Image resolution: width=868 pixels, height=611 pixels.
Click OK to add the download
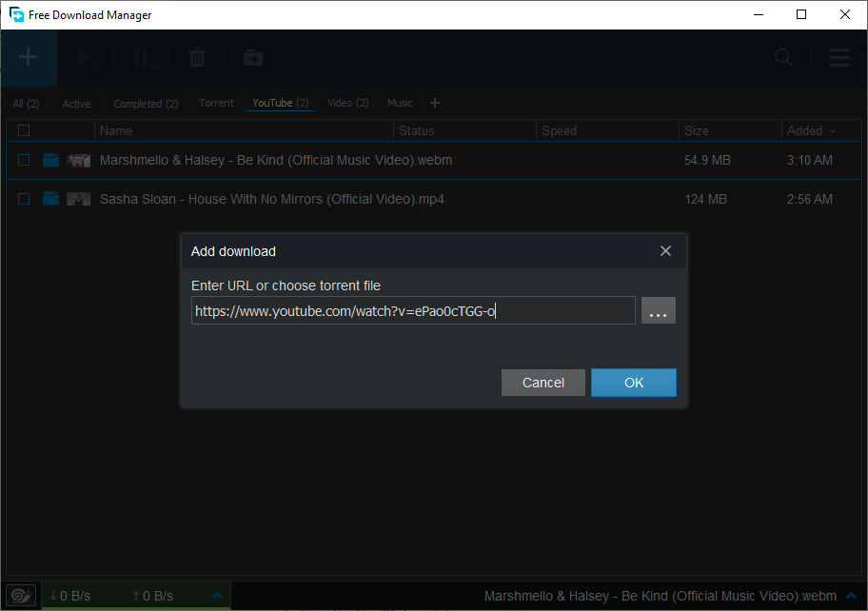(x=634, y=383)
